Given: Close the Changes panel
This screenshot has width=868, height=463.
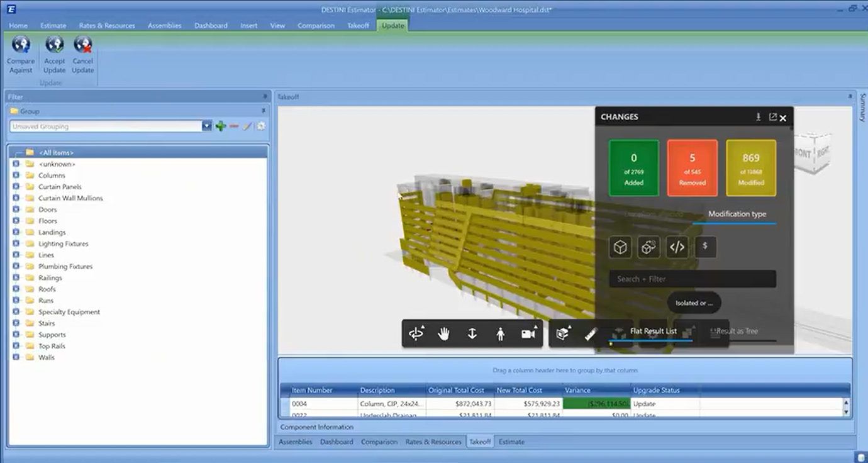Looking at the screenshot, I should (x=783, y=118).
